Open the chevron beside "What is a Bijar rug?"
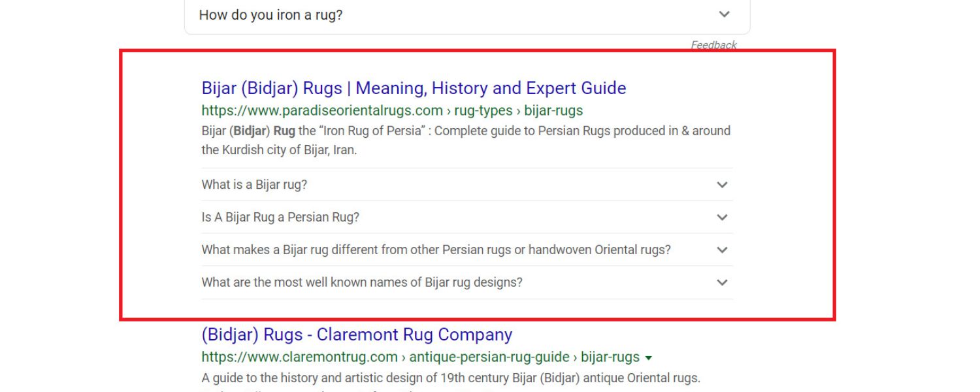980x392 pixels. pyautogui.click(x=722, y=185)
